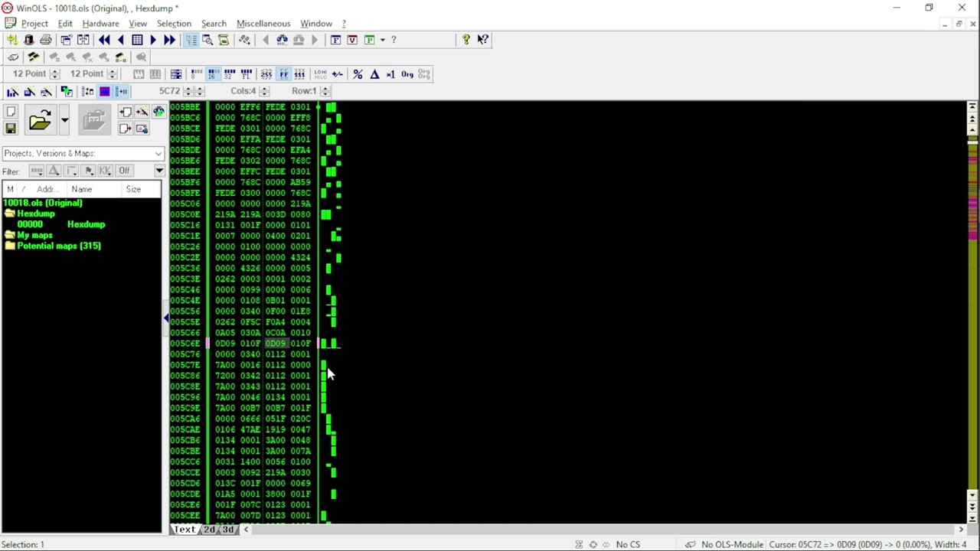Click the top-hat icon in the main toolbar
980x551 pixels.
(28, 40)
